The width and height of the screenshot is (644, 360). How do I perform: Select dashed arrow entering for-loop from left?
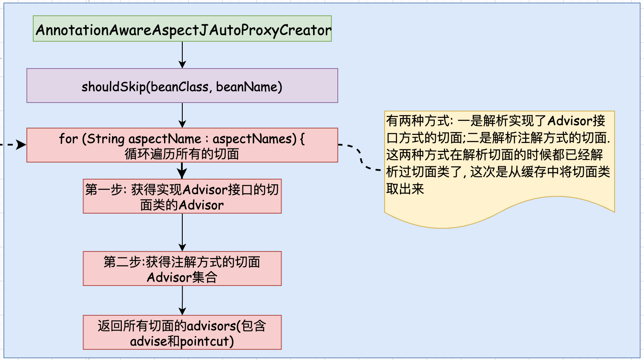pos(13,145)
